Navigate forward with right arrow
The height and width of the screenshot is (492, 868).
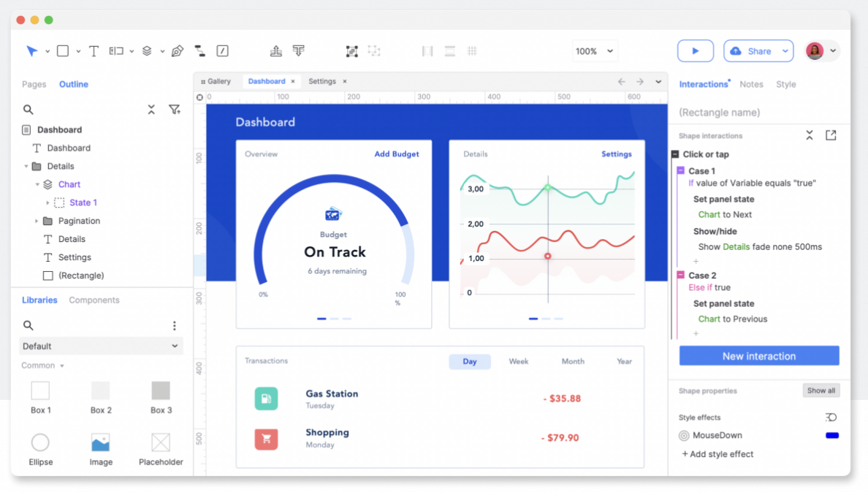(640, 81)
